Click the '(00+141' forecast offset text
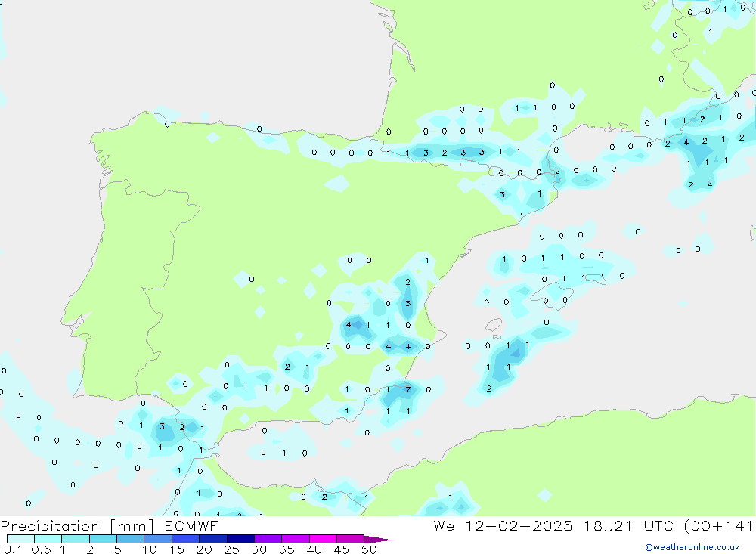This screenshot has height=554, width=756. click(719, 525)
